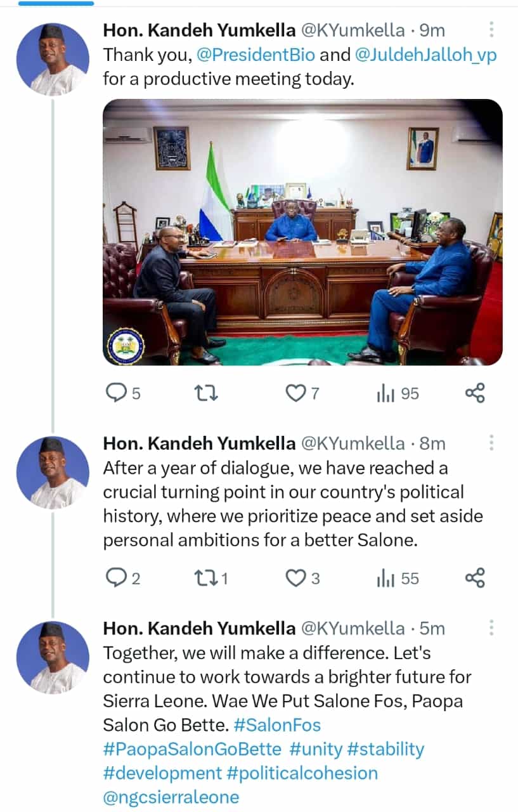Screen dimensions: 518x812
Task: View analytics showing 95 views
Action: pos(398,394)
